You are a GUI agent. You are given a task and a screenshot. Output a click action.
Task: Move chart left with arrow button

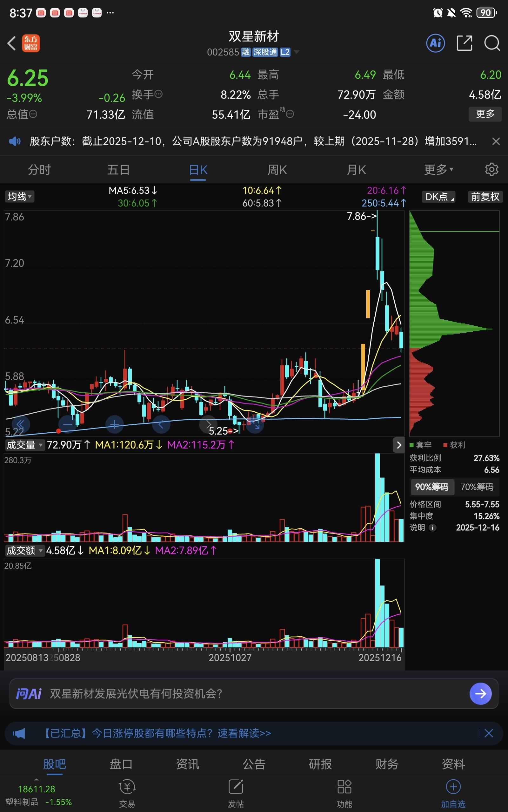pos(161,424)
